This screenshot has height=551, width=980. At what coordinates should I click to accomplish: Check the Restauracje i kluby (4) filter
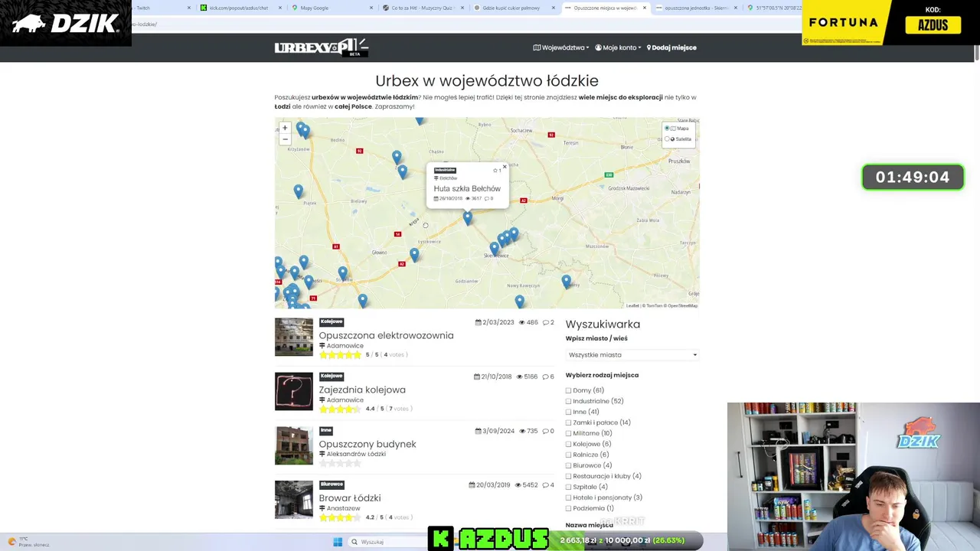[x=568, y=476]
